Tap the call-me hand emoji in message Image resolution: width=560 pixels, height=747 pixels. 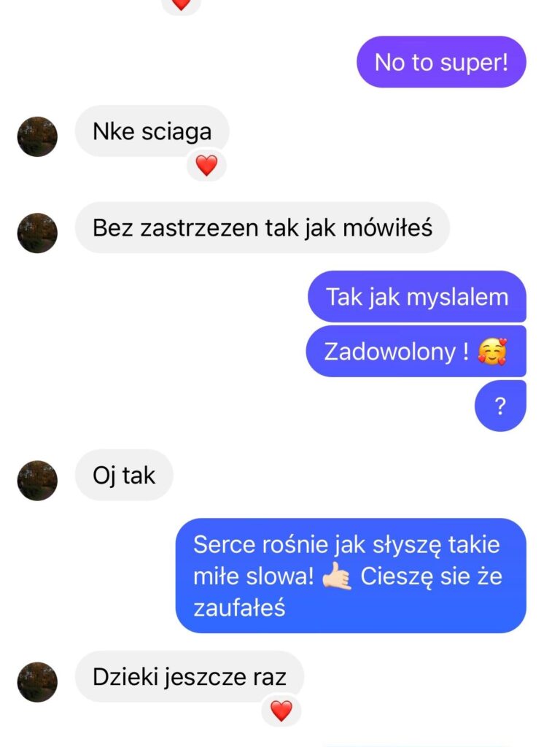337,576
